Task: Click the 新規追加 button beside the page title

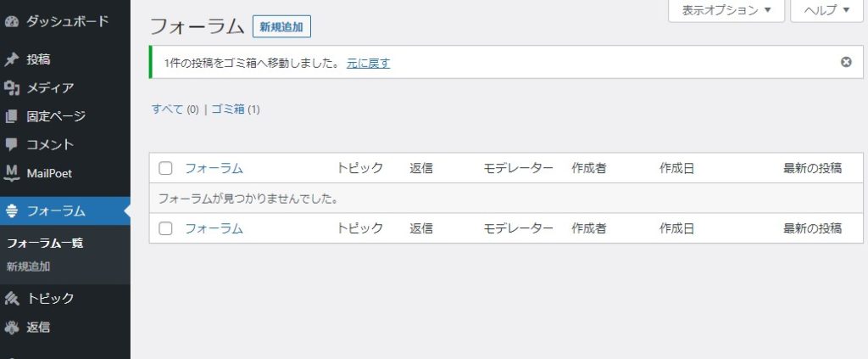Action: (281, 27)
